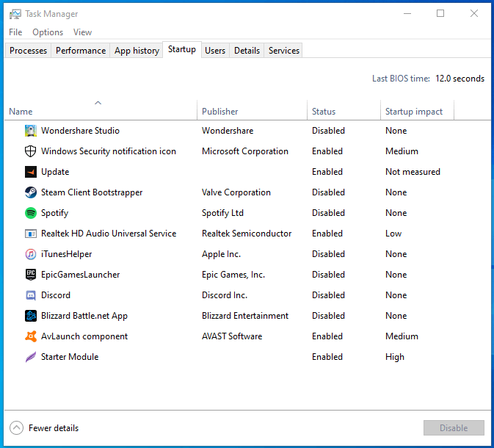
Task: Click the Spotify Ltd publisher cell
Action: (x=222, y=213)
